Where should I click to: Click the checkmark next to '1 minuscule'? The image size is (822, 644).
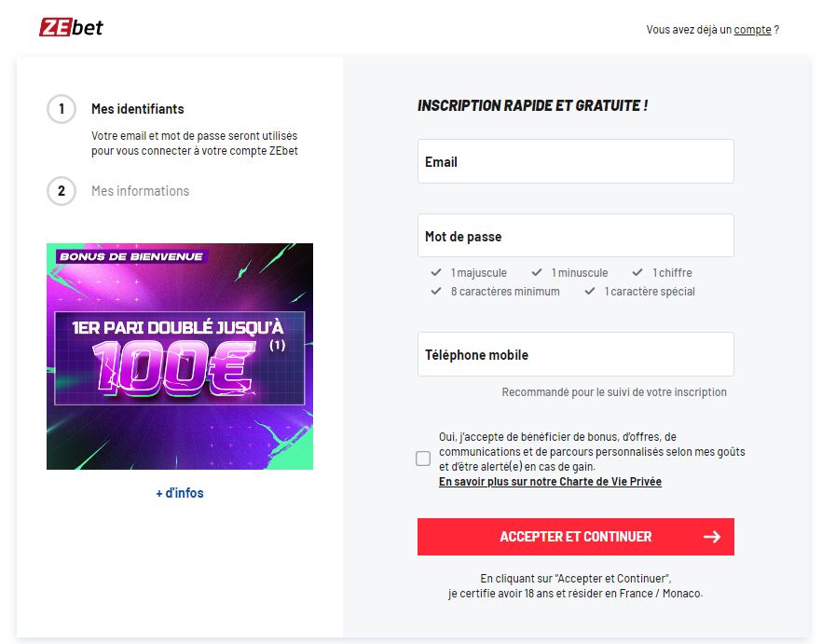tap(537, 272)
